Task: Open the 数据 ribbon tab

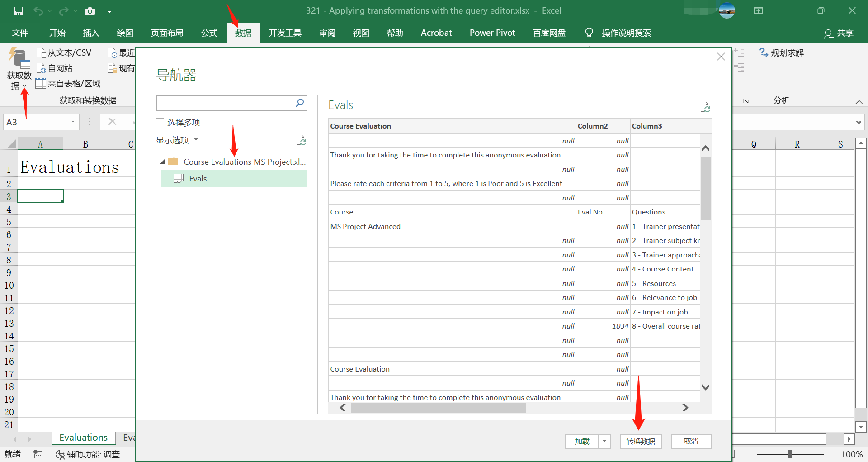Action: [243, 33]
